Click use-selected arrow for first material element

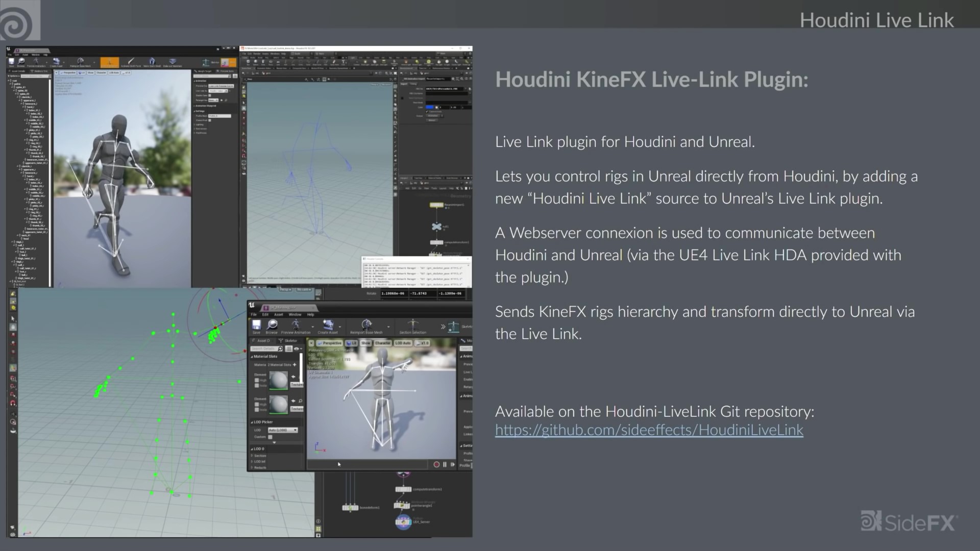click(x=293, y=377)
